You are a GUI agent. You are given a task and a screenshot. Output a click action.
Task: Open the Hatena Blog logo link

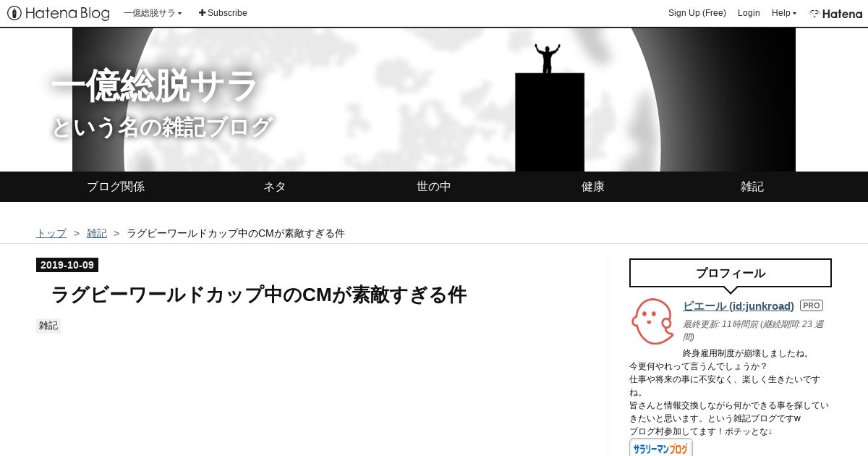(59, 13)
